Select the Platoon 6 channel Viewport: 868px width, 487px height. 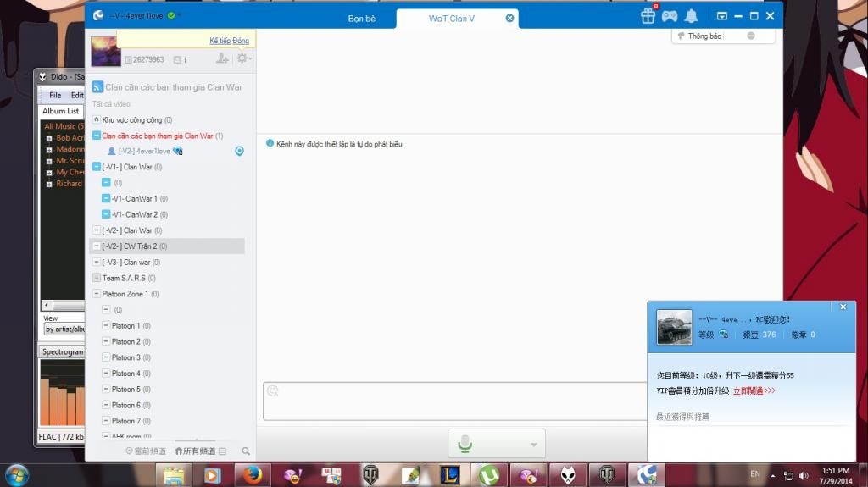[131, 405]
